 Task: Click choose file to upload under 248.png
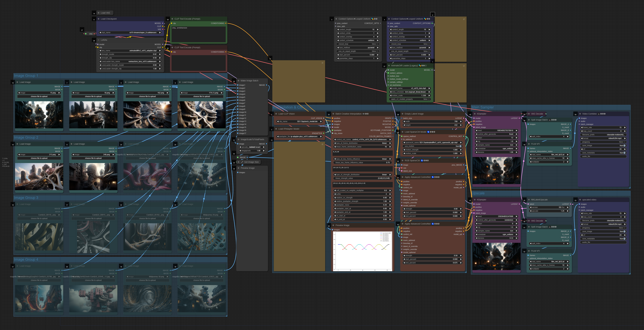click(93, 158)
